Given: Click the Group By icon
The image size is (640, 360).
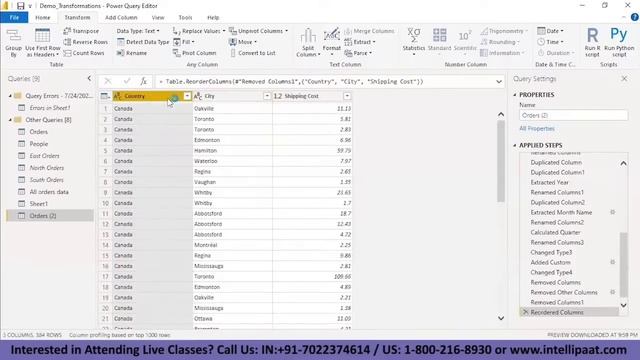Looking at the screenshot, I should 13,42.
